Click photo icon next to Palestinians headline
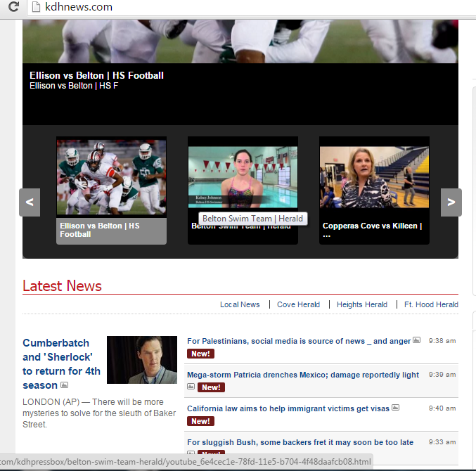 416,341
